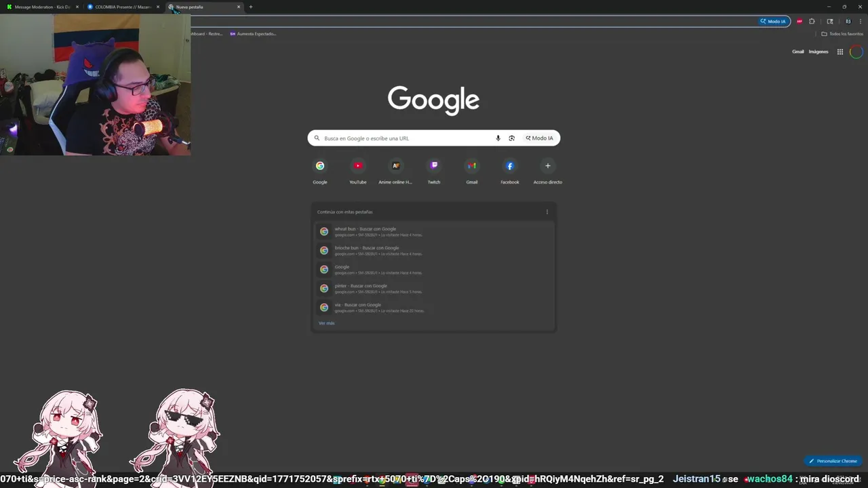Viewport: 868px width, 488px height.
Task: Start voice search with microphone icon
Action: pyautogui.click(x=498, y=138)
